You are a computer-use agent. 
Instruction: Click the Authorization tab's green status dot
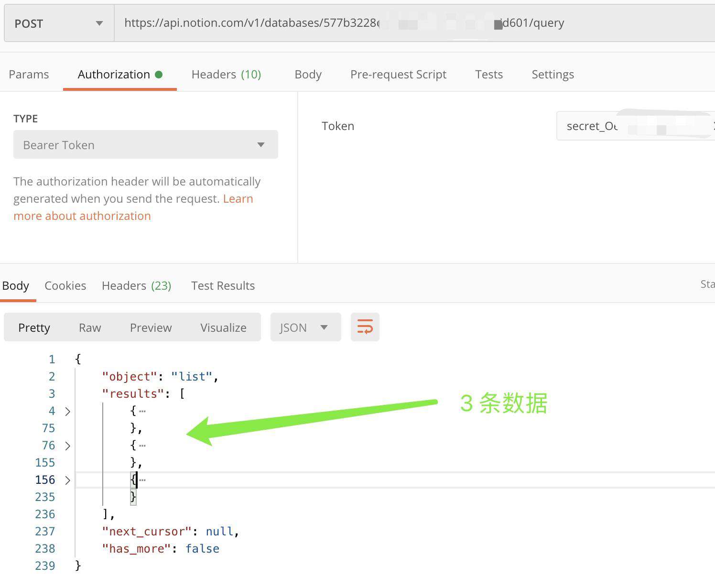point(159,75)
